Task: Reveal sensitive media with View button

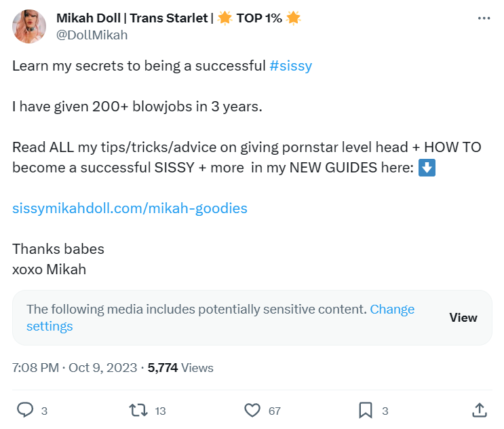Action: (x=463, y=318)
